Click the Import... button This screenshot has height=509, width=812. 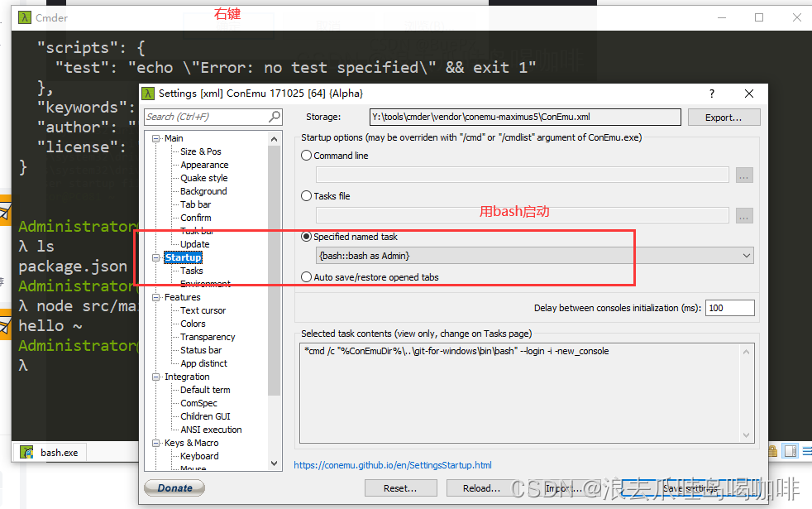click(565, 488)
